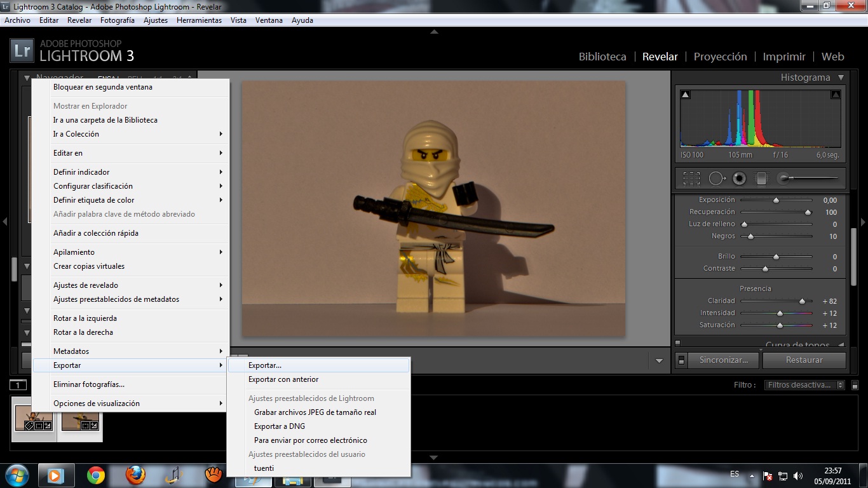
Task: Click the Action Center flag icon
Action: click(768, 476)
